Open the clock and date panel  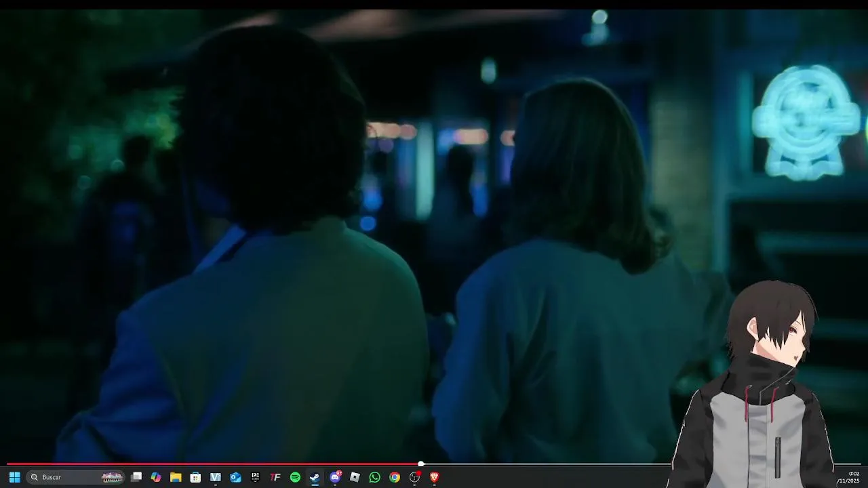coord(848,477)
